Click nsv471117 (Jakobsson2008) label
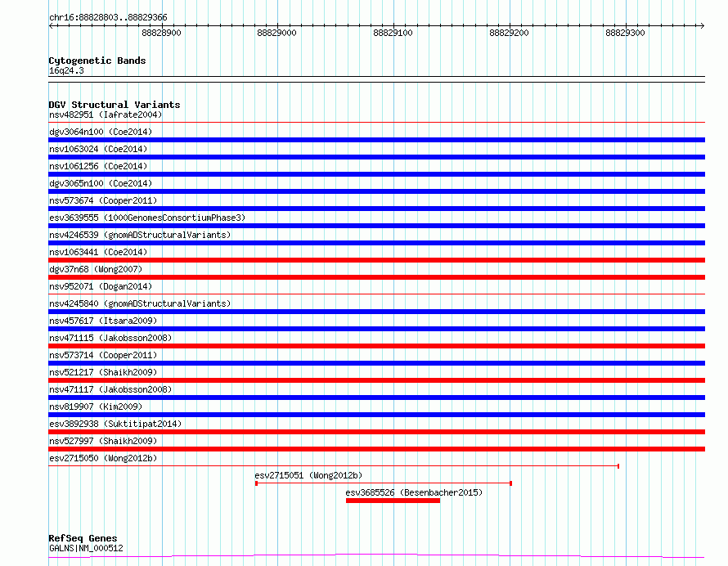The height and width of the screenshot is (566, 728). pos(110,389)
